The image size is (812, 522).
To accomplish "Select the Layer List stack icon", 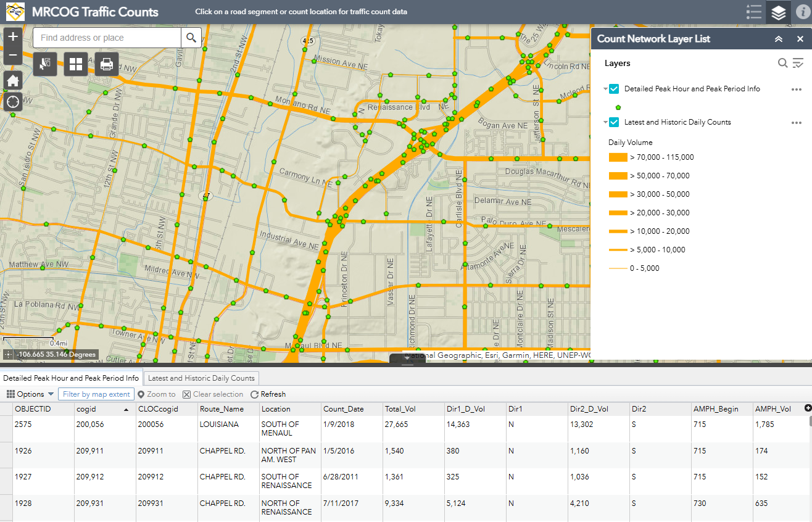I will [778, 12].
